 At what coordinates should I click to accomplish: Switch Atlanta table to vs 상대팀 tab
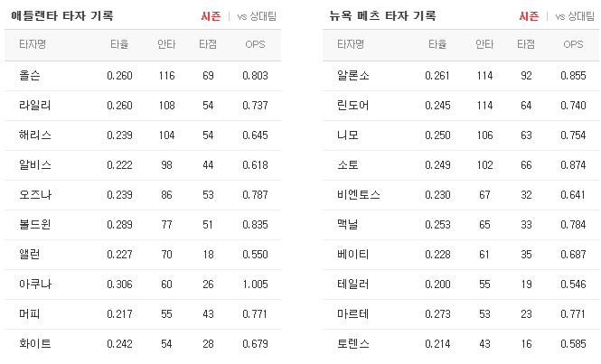(257, 16)
